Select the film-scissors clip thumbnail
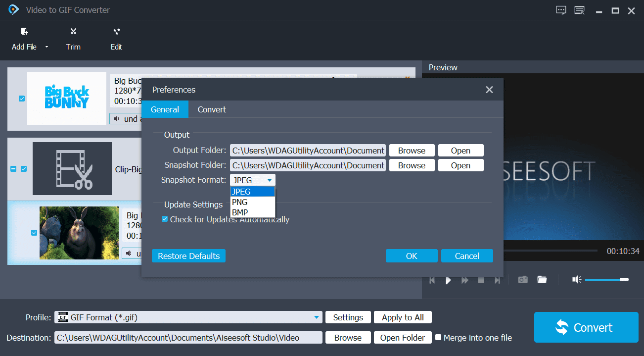The image size is (644, 356). (72, 168)
